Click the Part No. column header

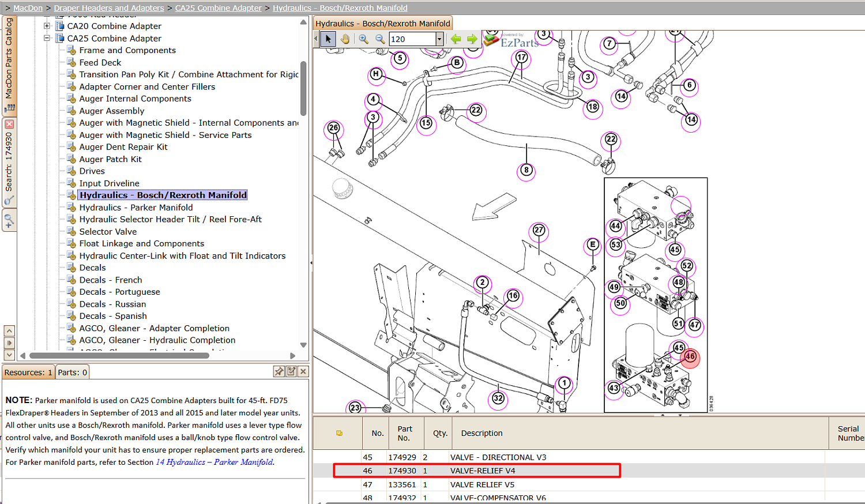[x=405, y=433]
